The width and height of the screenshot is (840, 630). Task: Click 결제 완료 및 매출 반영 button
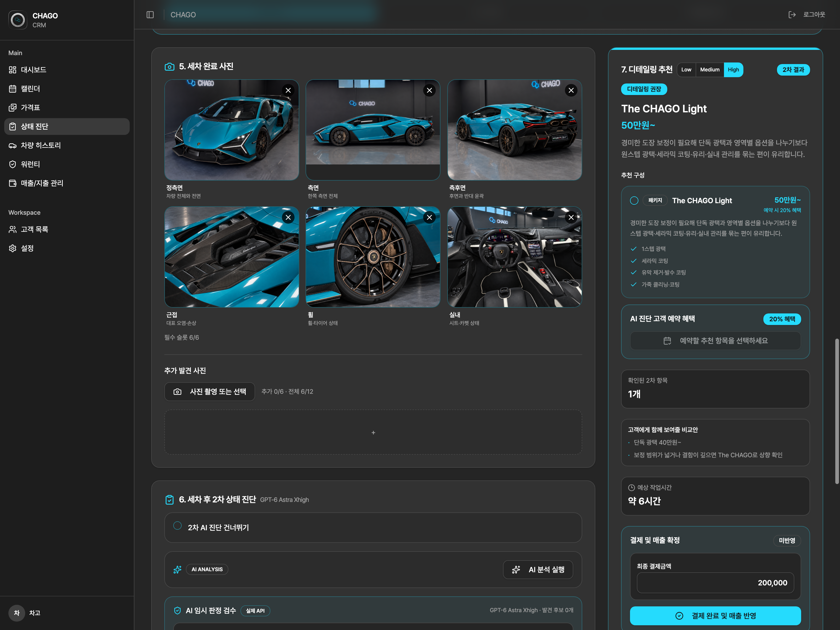coord(715,616)
